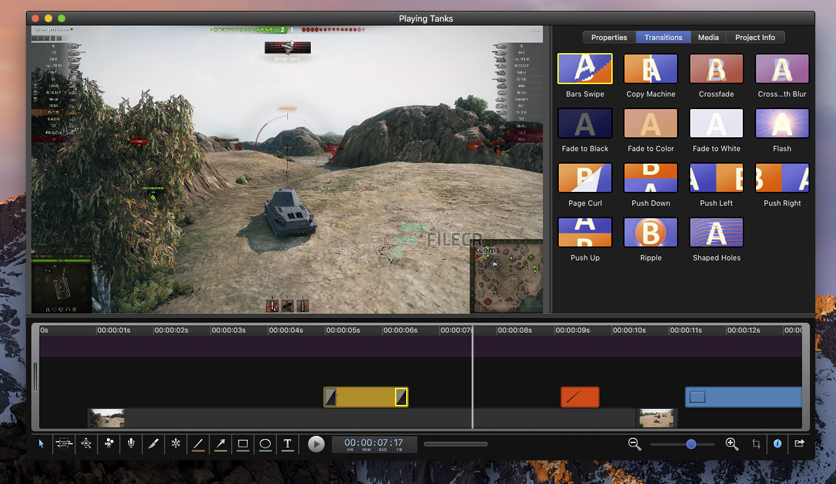Select the snowflake freeze frame tool
This screenshot has width=836, height=484.
click(x=175, y=443)
